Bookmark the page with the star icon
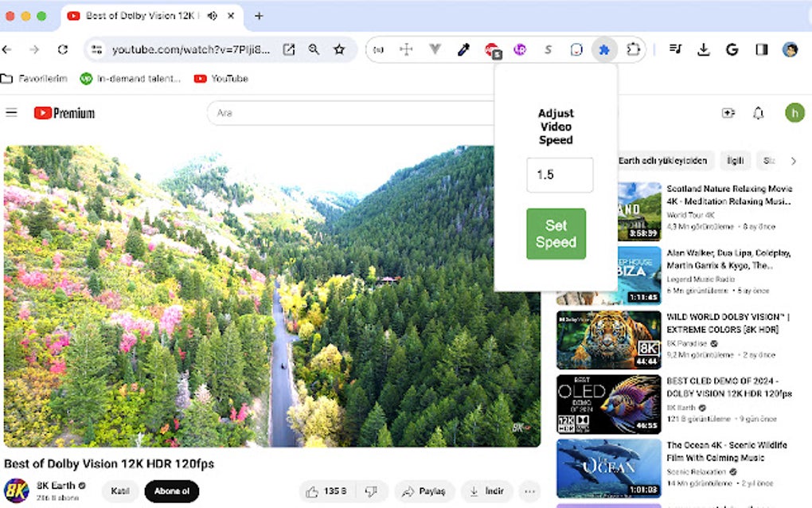Viewport: 812px width, 508px height. click(340, 49)
